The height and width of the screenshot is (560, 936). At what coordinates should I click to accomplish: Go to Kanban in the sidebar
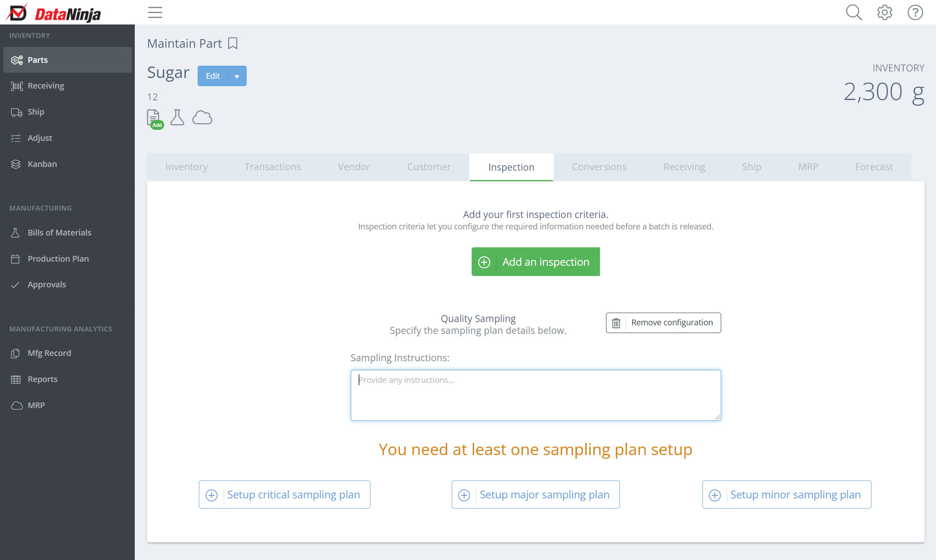[x=42, y=164]
